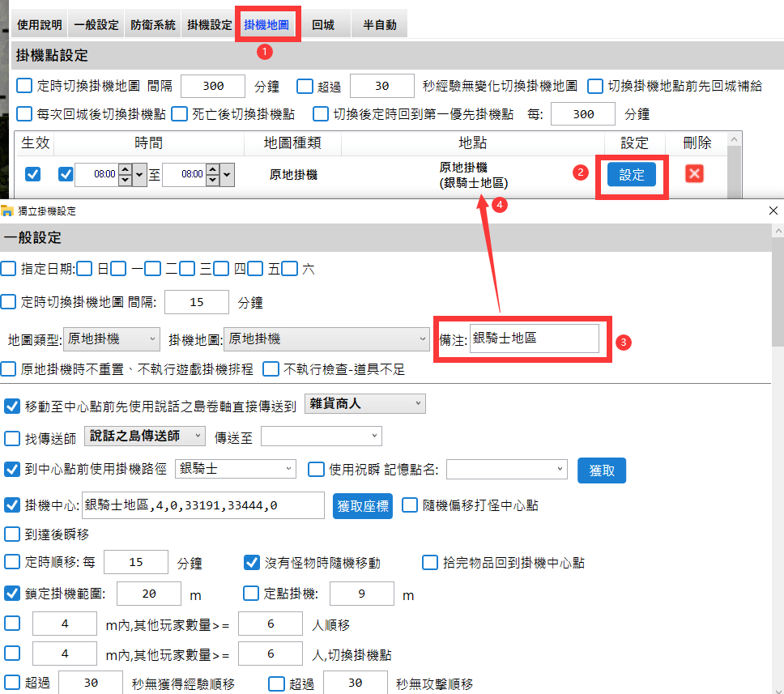Open the 雜貨商人 teleport destination dropdown

[364, 403]
